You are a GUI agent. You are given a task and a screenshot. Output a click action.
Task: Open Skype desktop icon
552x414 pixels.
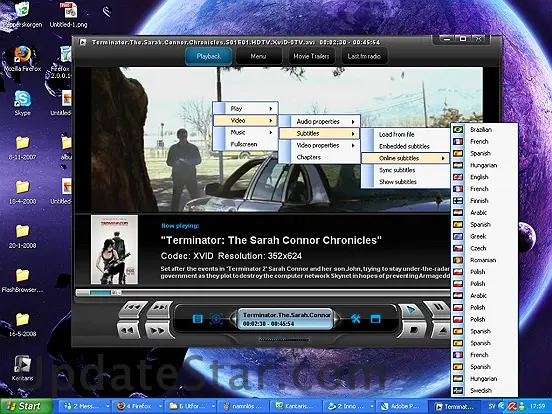[23, 103]
